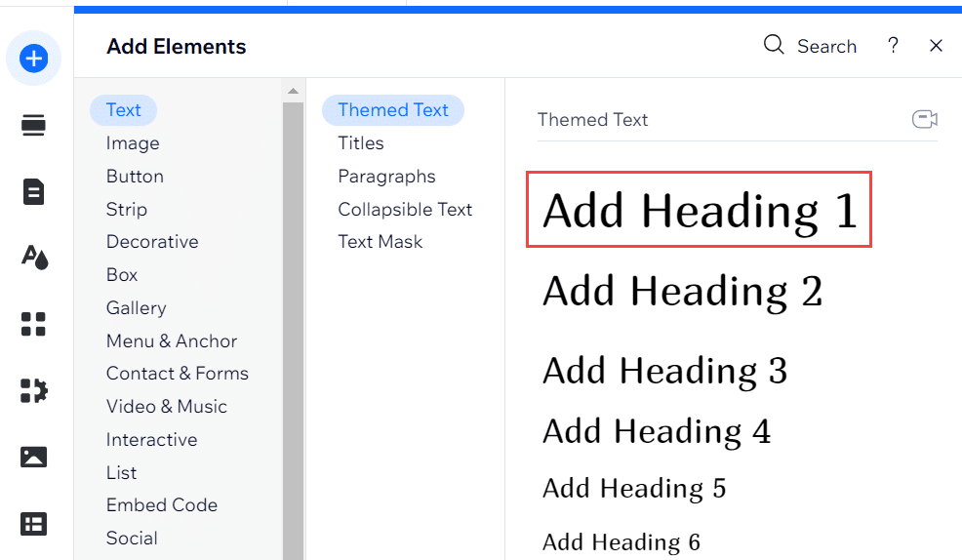Click the blue Add Elements plus icon

[x=34, y=60]
